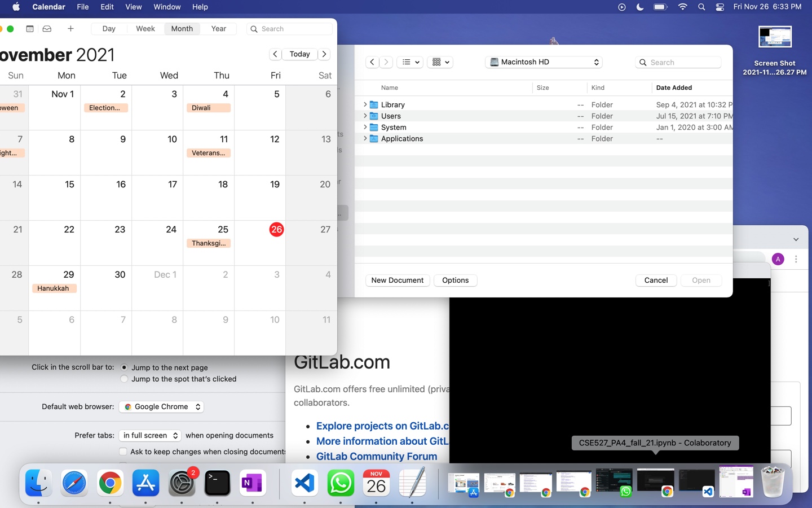
Task: Open the Calendar app icon in the Dock
Action: tap(376, 484)
